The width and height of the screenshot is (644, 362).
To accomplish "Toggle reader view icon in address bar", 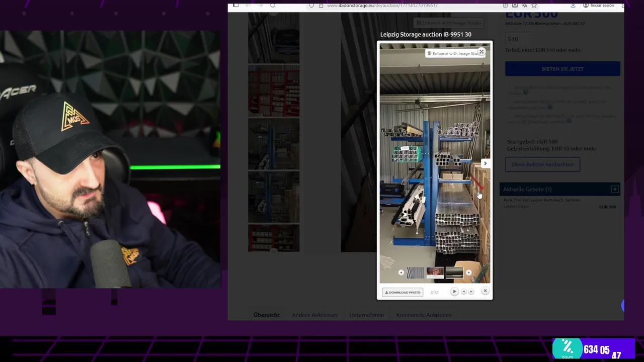I will [505, 6].
